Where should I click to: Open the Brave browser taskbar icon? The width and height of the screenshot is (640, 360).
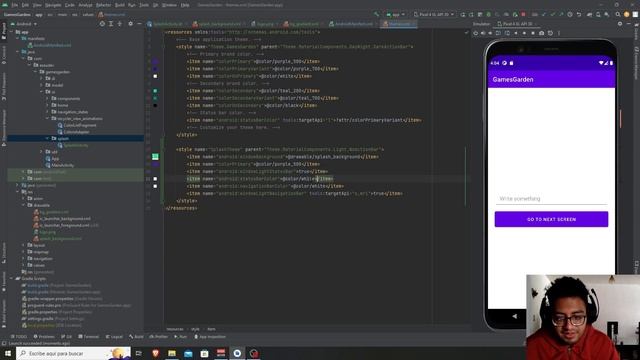point(155,353)
